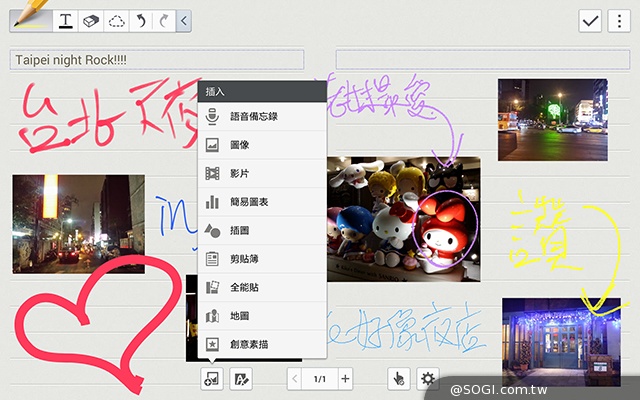Go to previous page arrow
Screen dimensions: 640x400
[x=294, y=379]
